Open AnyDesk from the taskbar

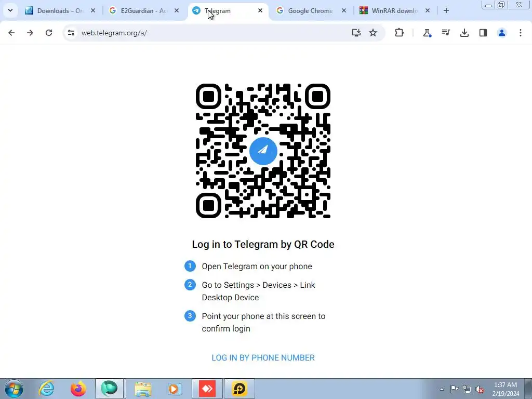(207, 389)
